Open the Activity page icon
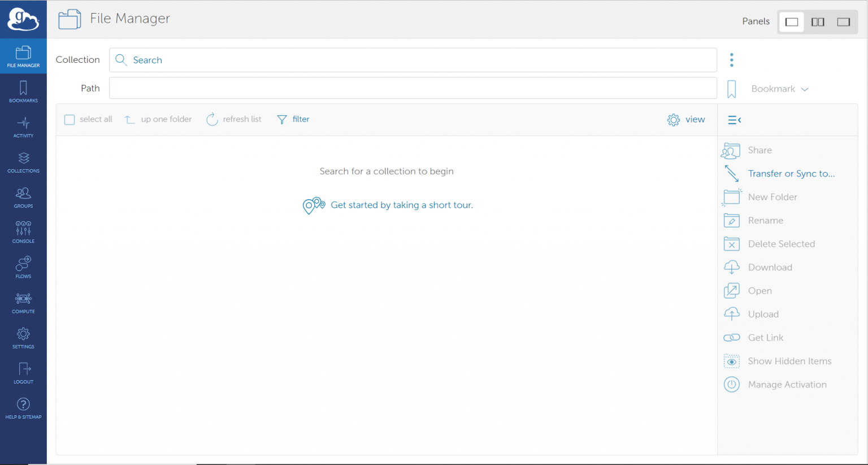This screenshot has height=465, width=868. (x=23, y=127)
